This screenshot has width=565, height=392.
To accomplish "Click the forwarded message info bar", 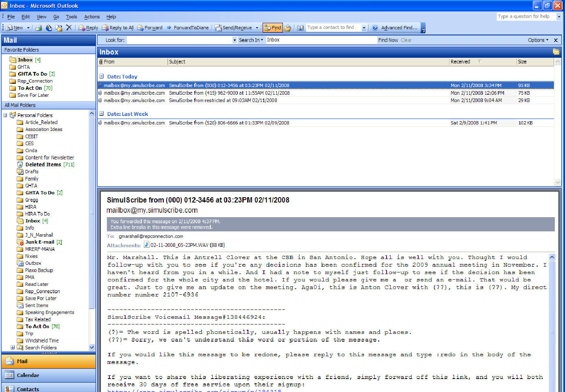I will coord(330,224).
